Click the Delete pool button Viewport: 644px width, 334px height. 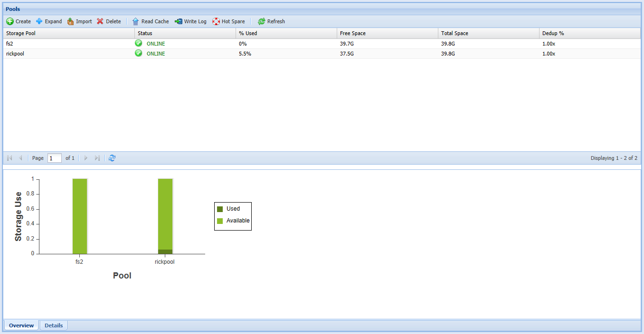pyautogui.click(x=109, y=21)
